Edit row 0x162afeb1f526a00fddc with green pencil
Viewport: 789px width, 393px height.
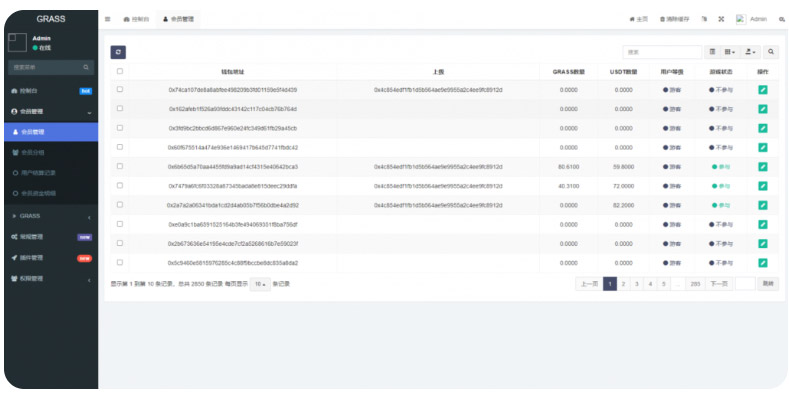(x=763, y=109)
